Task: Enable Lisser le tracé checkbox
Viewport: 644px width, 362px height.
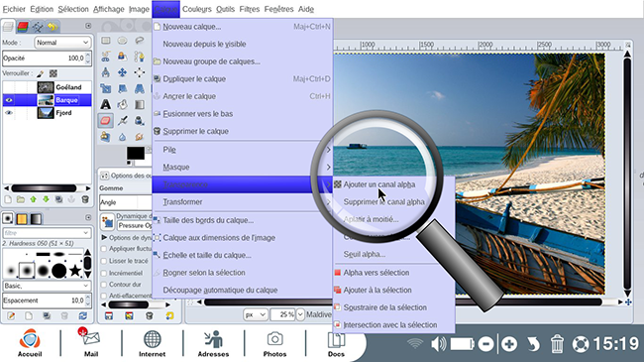Action: coord(104,261)
